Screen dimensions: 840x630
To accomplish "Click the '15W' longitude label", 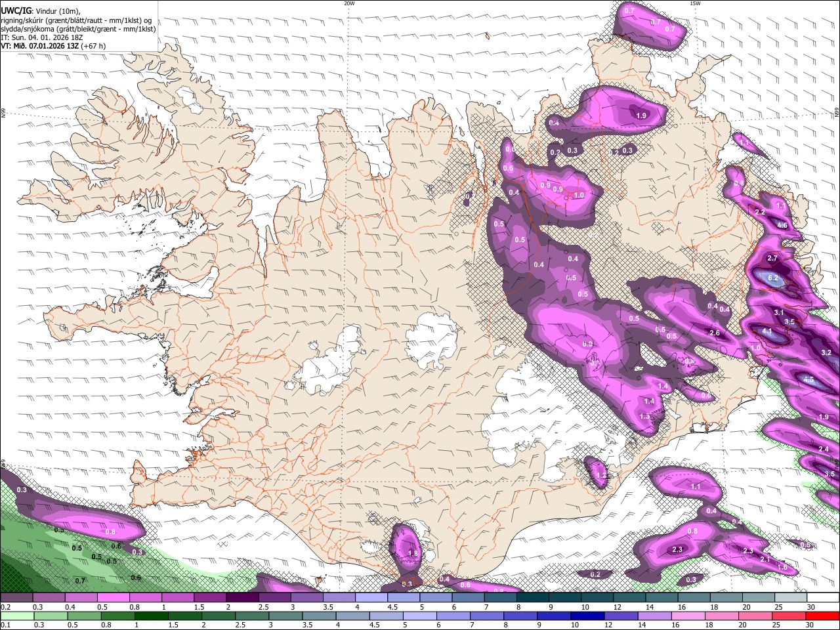I will (695, 3).
